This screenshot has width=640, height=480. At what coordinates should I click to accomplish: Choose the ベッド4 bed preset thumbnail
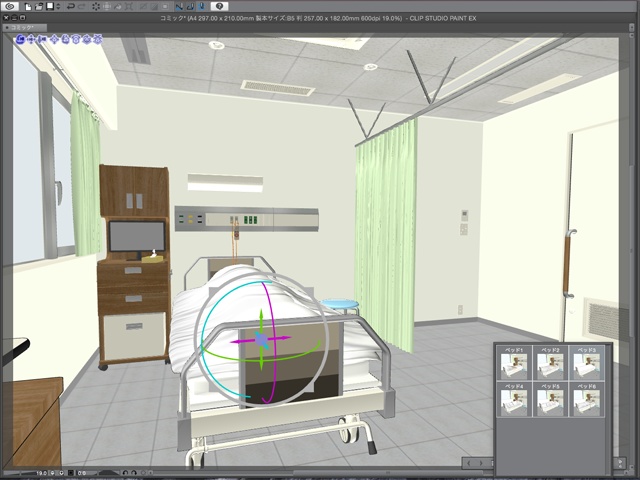[514, 399]
